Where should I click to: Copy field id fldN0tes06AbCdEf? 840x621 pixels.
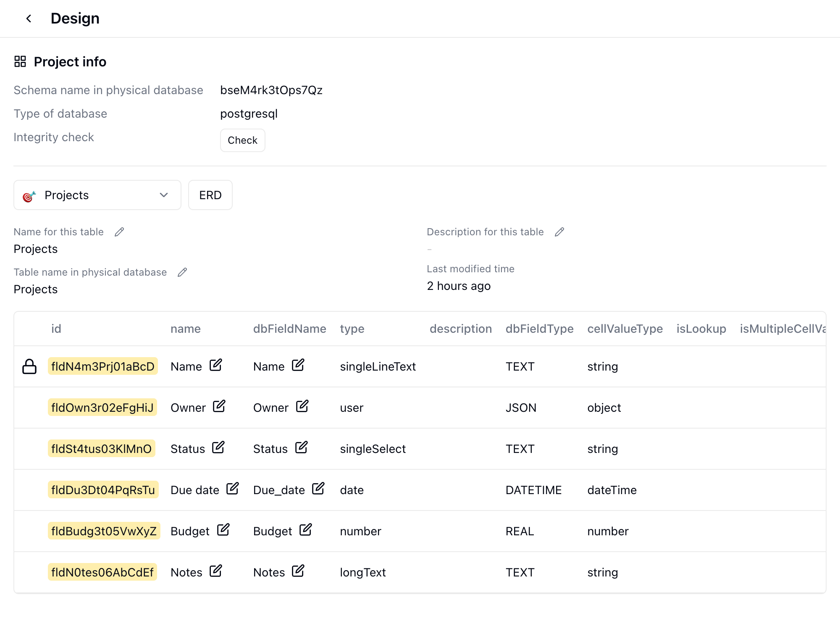point(102,572)
